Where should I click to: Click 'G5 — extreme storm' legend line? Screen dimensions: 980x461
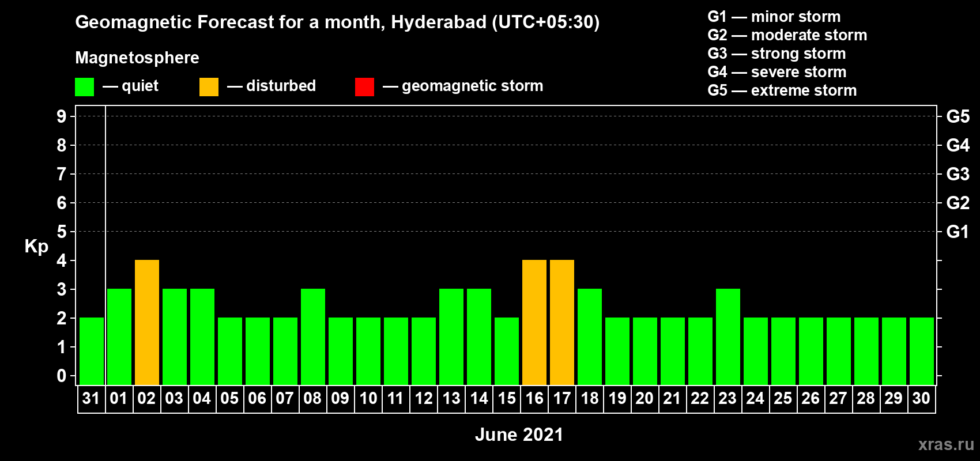[782, 90]
